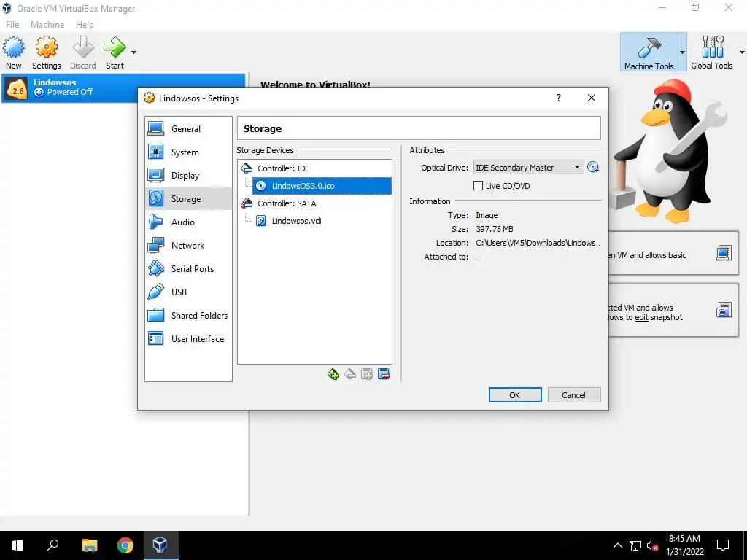Open the File menu

12,24
